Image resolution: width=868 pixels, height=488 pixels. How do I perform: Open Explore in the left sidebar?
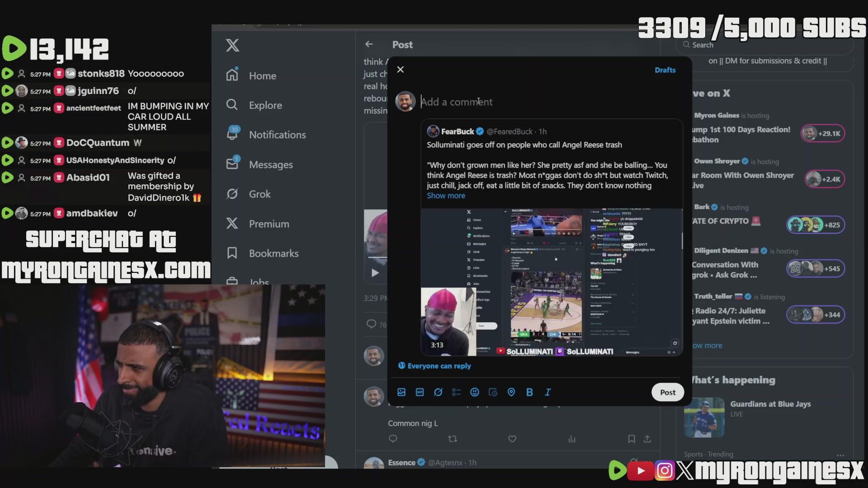pyautogui.click(x=254, y=105)
